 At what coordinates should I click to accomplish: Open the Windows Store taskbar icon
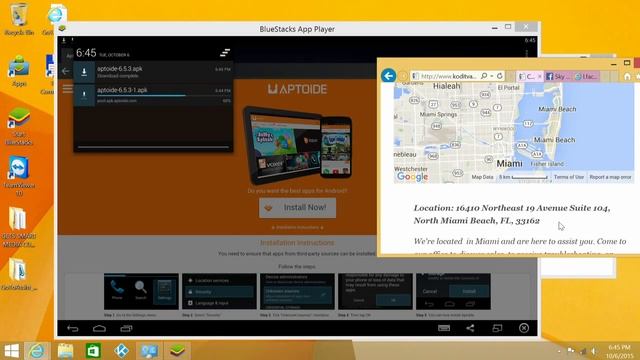point(93,351)
